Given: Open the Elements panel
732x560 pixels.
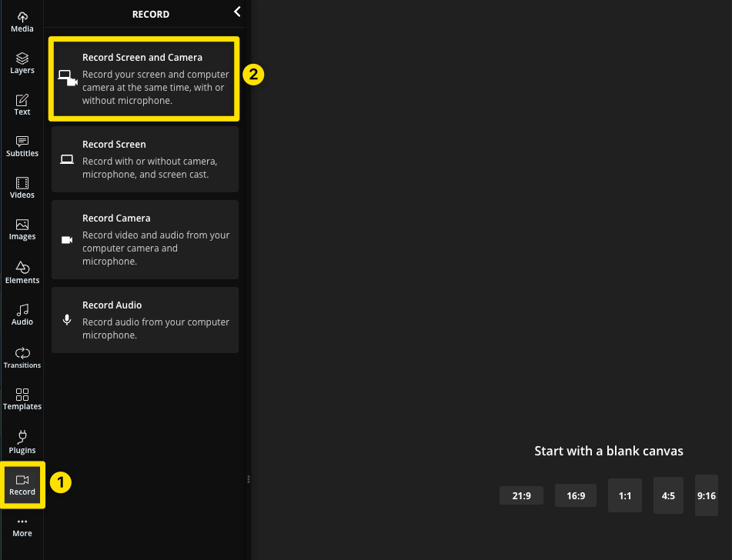Looking at the screenshot, I should coord(22,272).
